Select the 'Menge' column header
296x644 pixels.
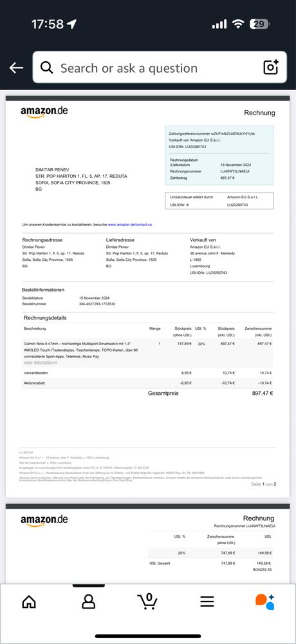coord(155,328)
